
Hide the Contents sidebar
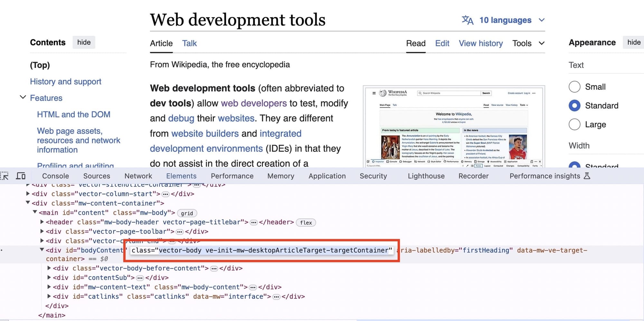point(84,42)
